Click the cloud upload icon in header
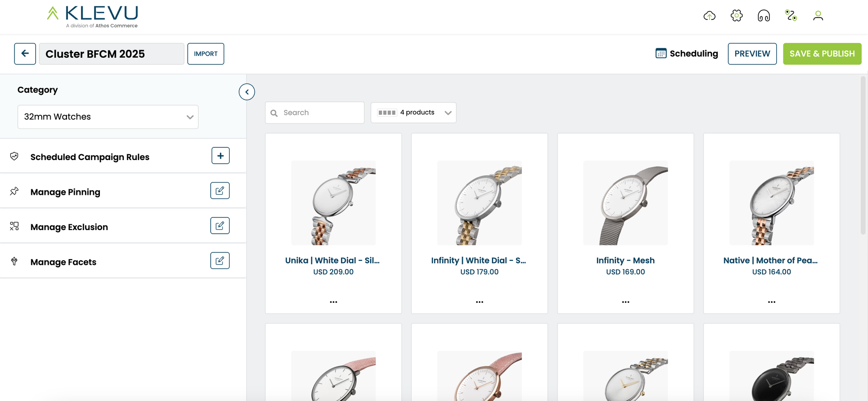 pos(709,16)
